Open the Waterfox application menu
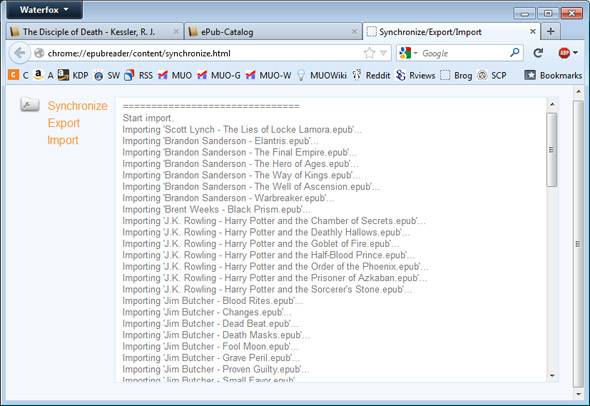The image size is (590, 406). (44, 9)
